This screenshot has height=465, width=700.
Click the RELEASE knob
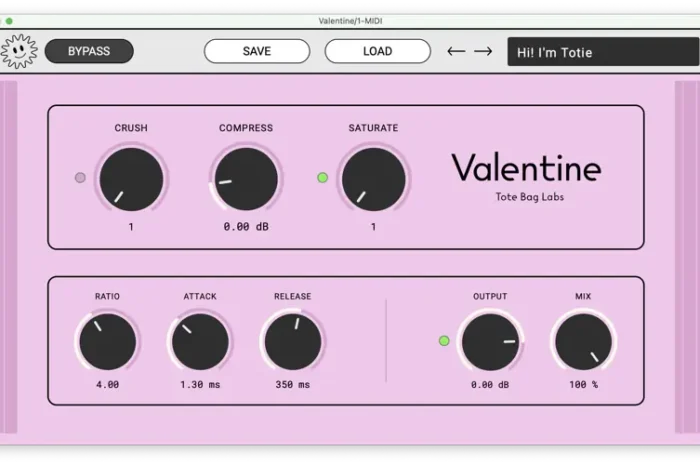(293, 342)
